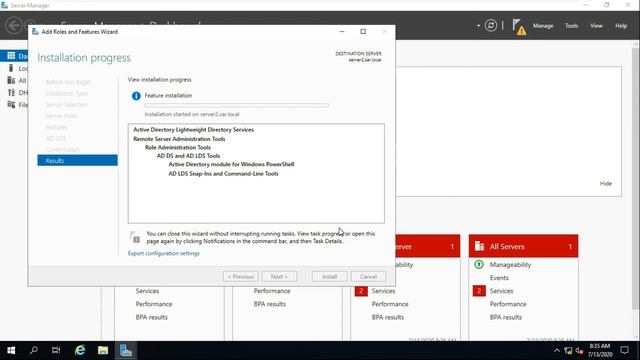Click Manageability in All Servers tile
This screenshot has height=360, width=640.
510,264
